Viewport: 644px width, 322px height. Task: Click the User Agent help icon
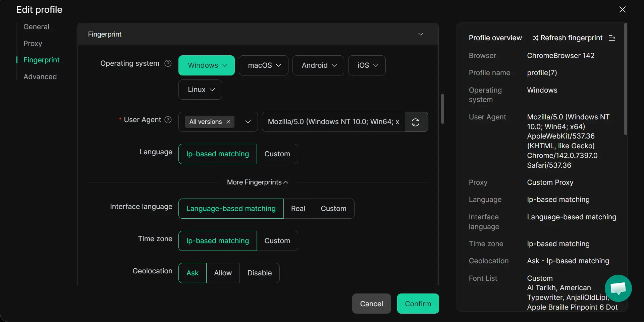pyautogui.click(x=168, y=120)
